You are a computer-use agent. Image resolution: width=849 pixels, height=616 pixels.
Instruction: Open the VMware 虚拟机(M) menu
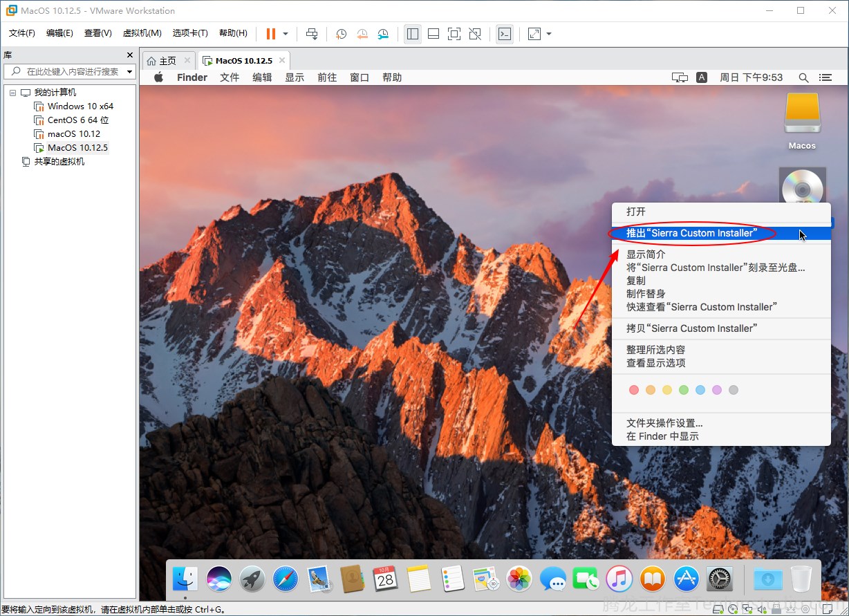click(x=142, y=33)
